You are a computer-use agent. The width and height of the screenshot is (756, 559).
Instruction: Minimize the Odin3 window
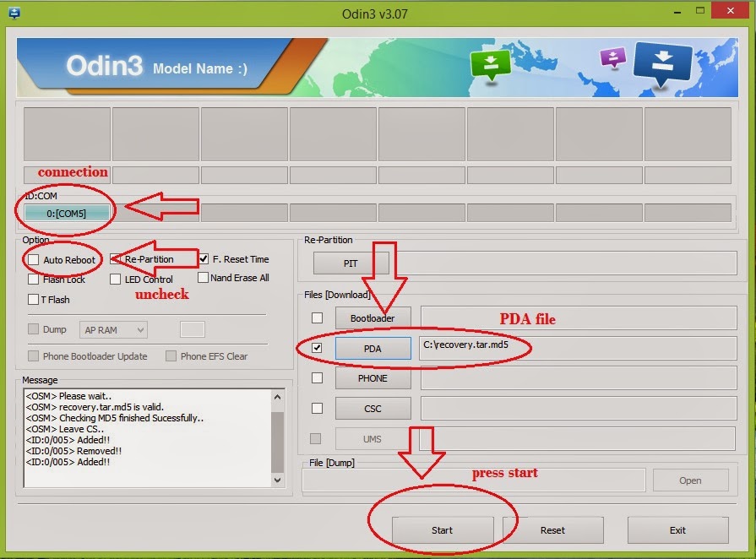click(x=677, y=11)
